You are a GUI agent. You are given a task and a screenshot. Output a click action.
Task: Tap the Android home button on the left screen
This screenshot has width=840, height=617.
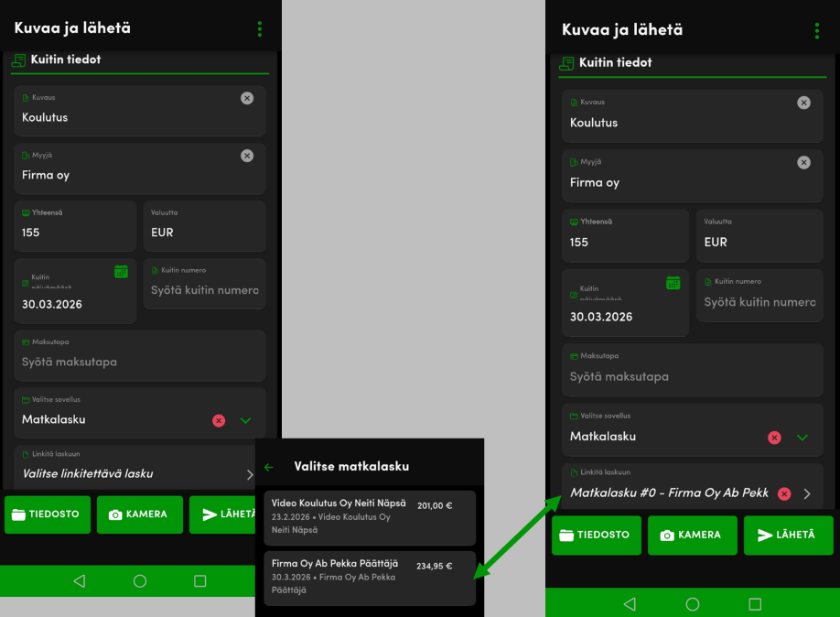point(140,580)
